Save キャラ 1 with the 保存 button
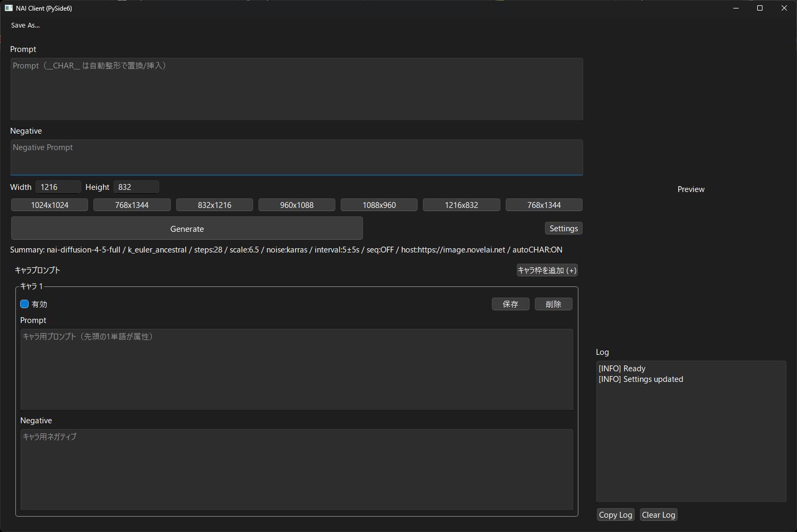This screenshot has height=532, width=797. [510, 304]
